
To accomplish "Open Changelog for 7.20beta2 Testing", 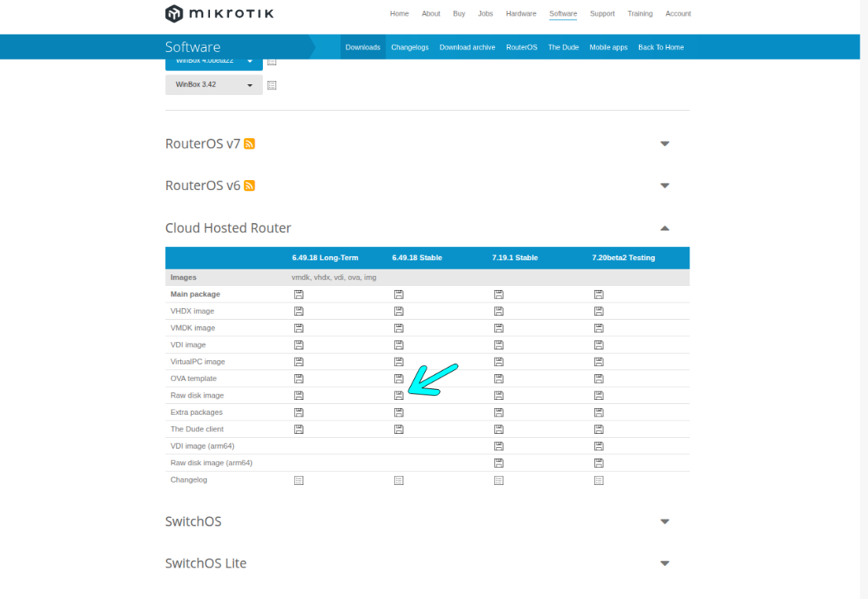I will 599,481.
